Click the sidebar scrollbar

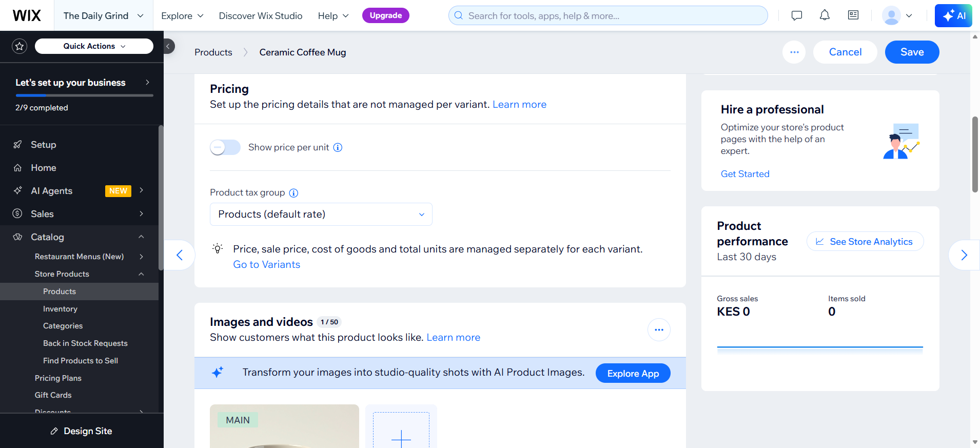[161, 198]
